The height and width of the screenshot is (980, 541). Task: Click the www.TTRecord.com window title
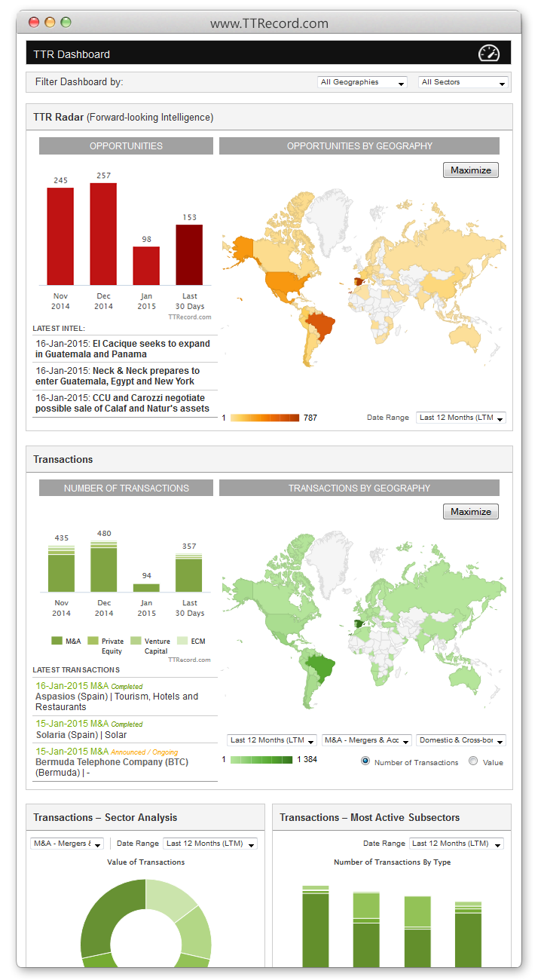(269, 23)
